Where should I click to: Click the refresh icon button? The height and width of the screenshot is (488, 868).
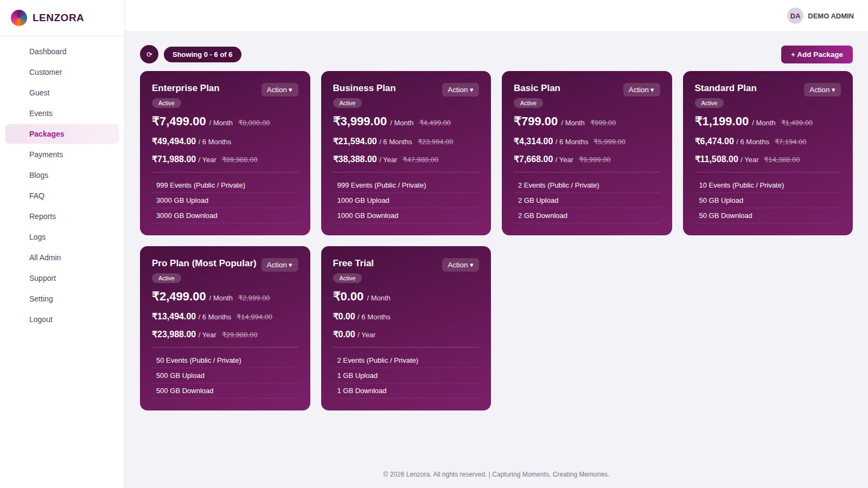coord(149,54)
